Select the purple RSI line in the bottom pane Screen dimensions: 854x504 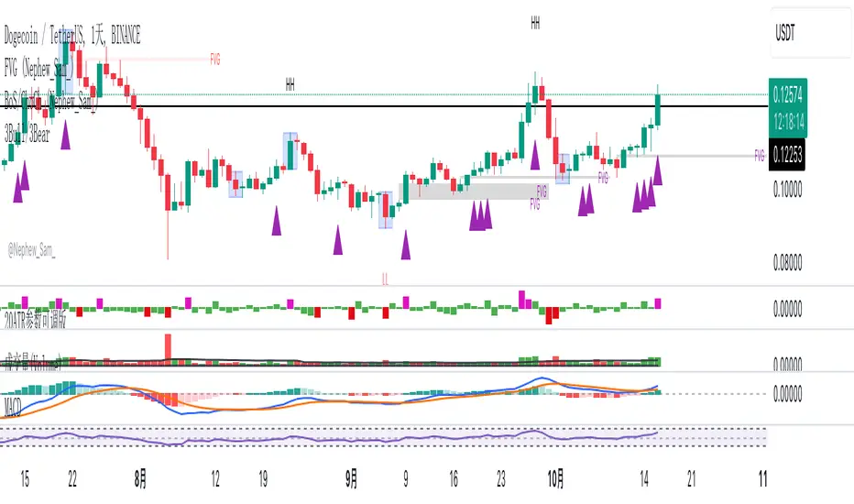pos(329,437)
